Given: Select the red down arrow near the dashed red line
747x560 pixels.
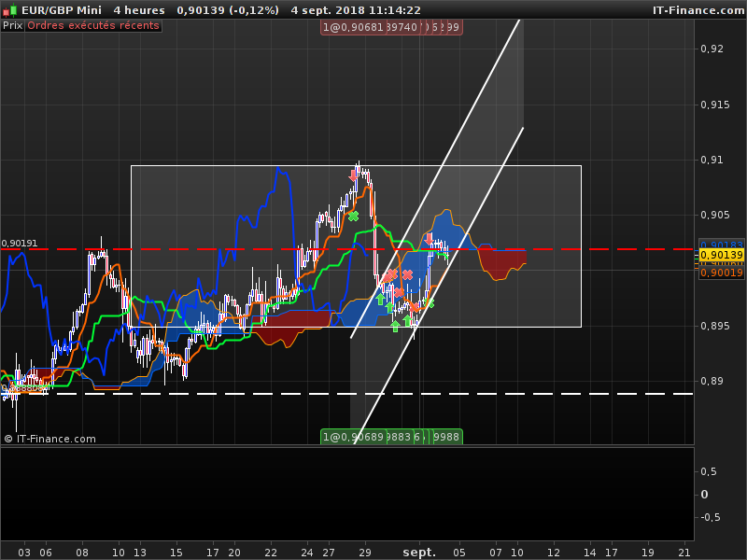Looking at the screenshot, I should (x=429, y=240).
